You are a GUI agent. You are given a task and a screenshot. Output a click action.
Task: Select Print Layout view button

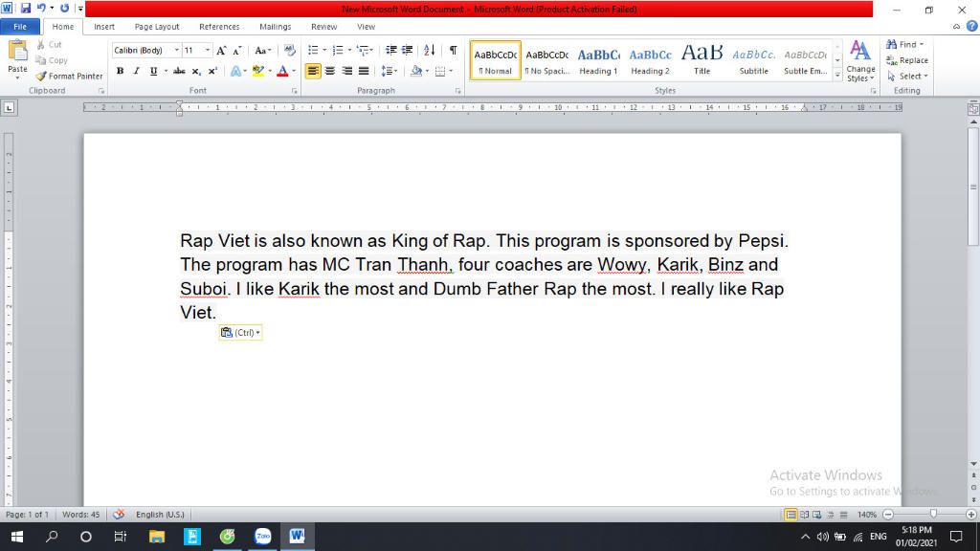[x=791, y=515]
